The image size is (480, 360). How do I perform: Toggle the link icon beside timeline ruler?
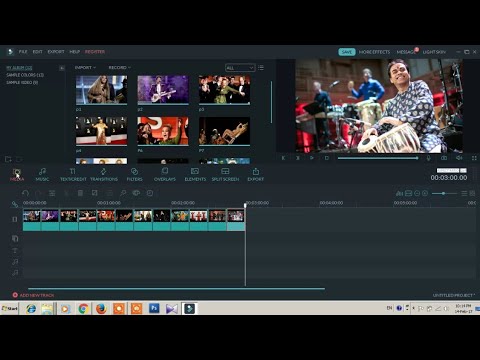(15, 204)
